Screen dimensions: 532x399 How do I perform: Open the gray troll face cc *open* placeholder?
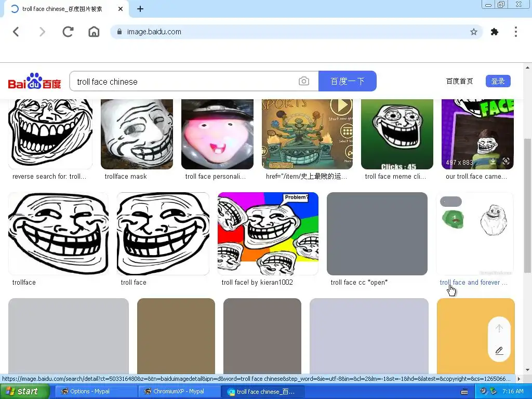(377, 234)
